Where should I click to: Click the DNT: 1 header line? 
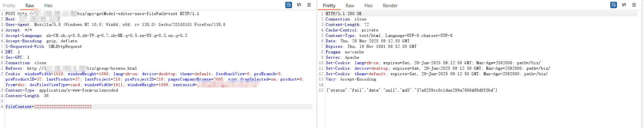click(13, 52)
